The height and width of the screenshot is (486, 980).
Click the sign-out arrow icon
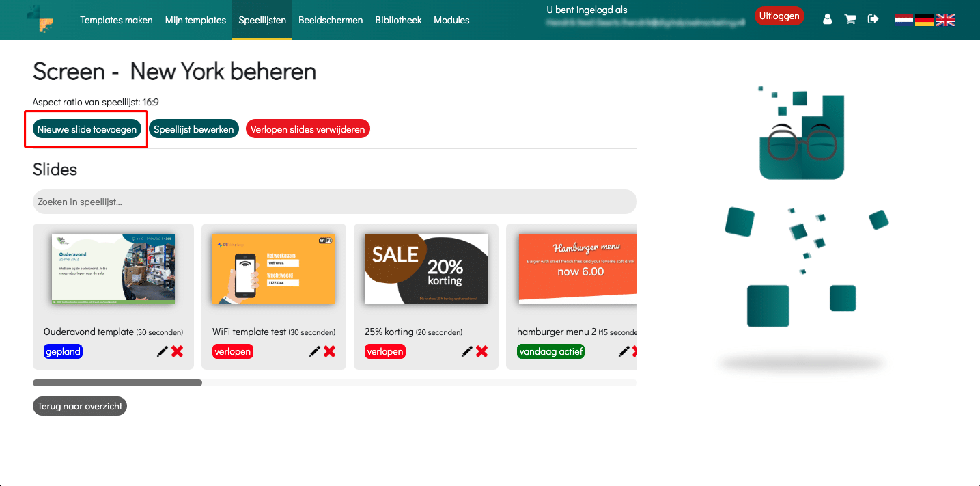(873, 19)
